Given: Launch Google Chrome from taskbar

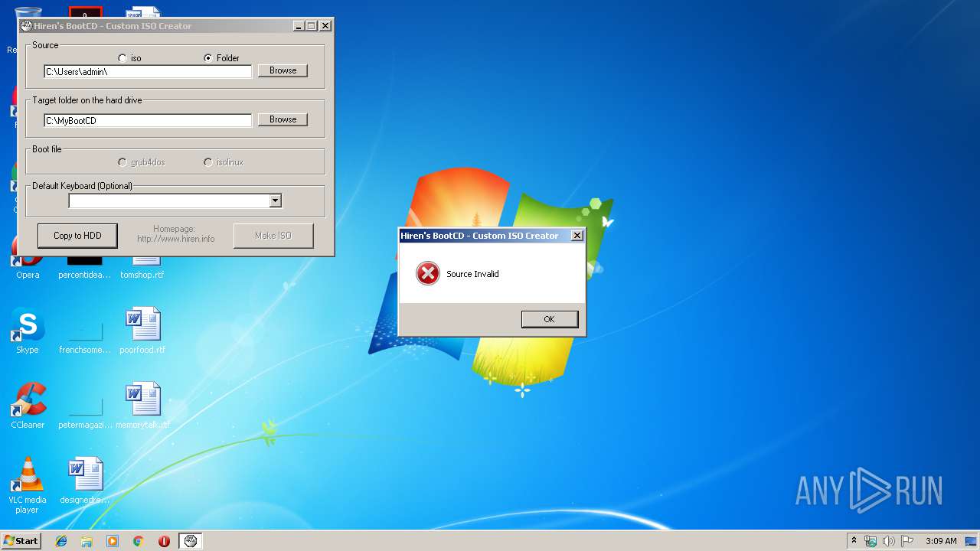Looking at the screenshot, I should click(138, 541).
